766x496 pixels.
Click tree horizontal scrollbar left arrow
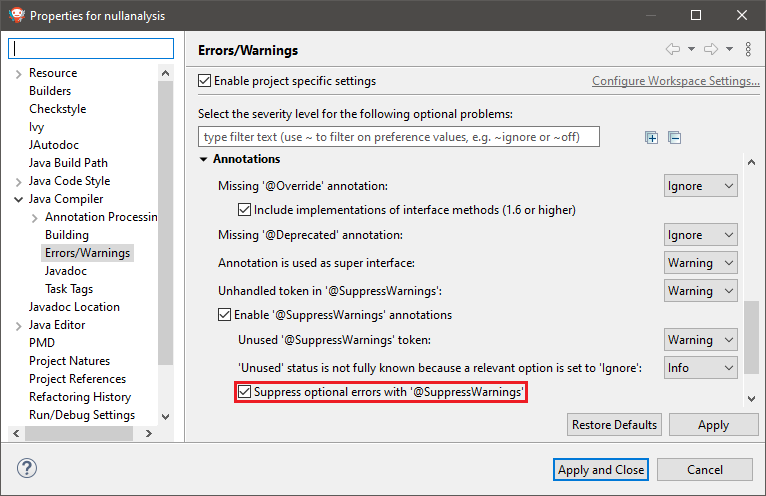click(x=16, y=433)
